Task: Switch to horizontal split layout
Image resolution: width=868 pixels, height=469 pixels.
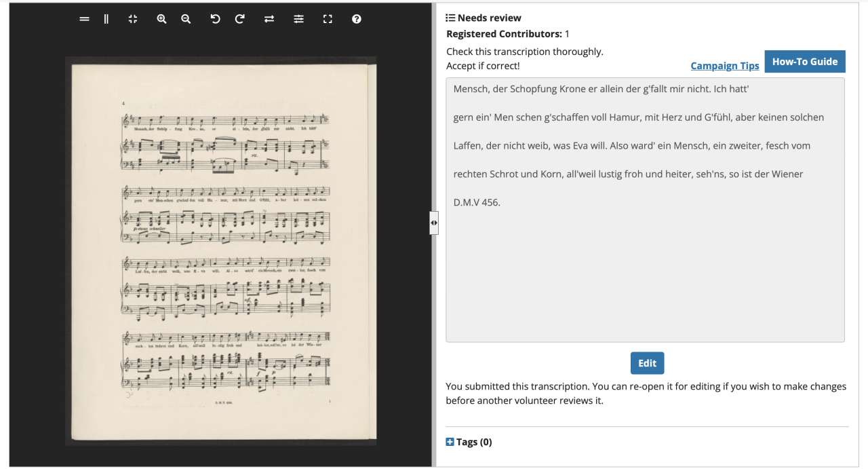Action: tap(84, 19)
